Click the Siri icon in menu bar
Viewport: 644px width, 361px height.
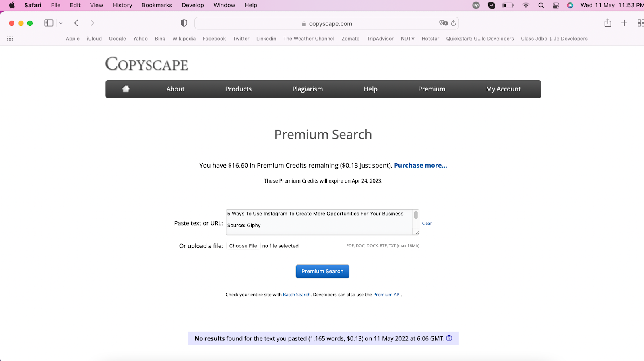click(570, 5)
